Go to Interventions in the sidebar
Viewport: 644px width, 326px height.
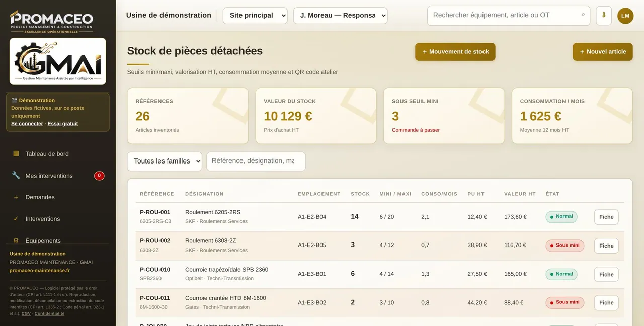pyautogui.click(x=58, y=219)
